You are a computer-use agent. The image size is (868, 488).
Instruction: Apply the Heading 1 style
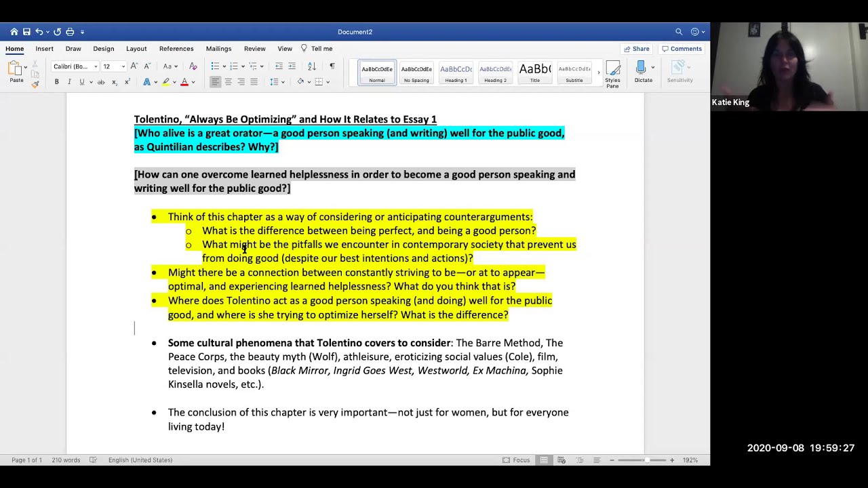point(456,73)
